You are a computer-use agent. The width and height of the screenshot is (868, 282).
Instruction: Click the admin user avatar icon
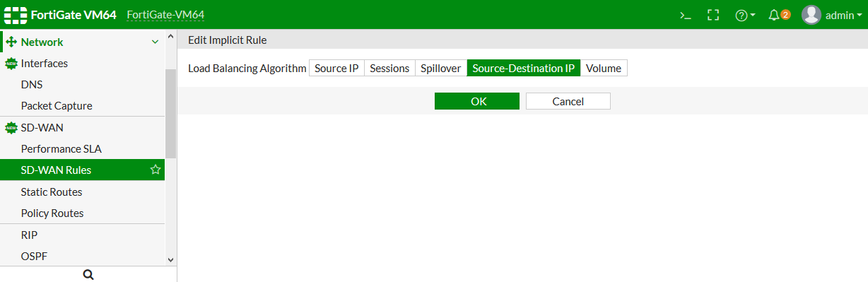click(x=811, y=15)
